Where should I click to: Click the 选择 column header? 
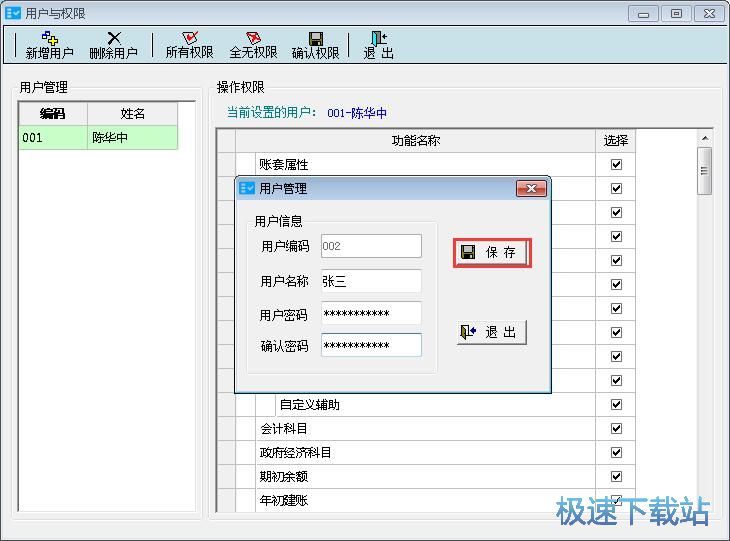[x=616, y=141]
